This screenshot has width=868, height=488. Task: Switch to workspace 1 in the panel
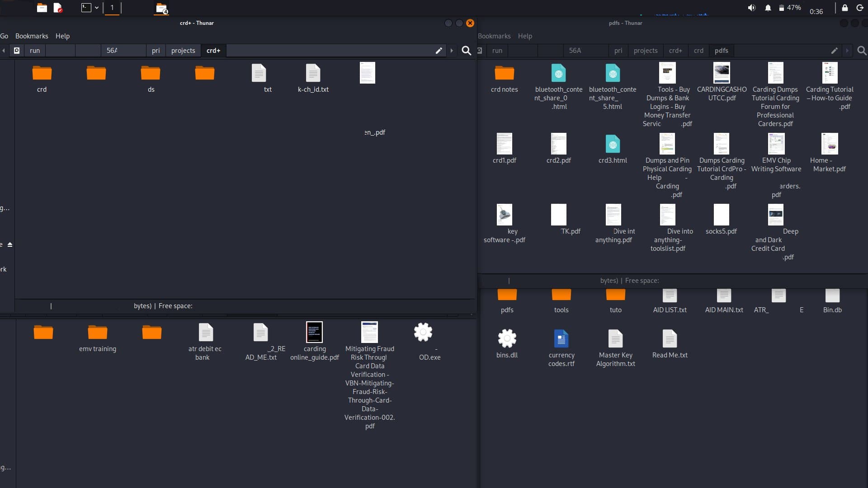(x=112, y=8)
